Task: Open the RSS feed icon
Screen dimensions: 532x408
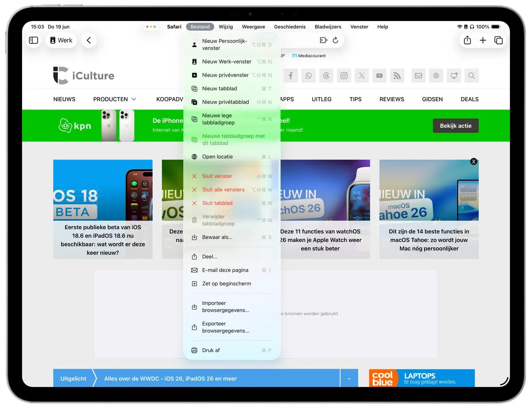Action: point(397,76)
